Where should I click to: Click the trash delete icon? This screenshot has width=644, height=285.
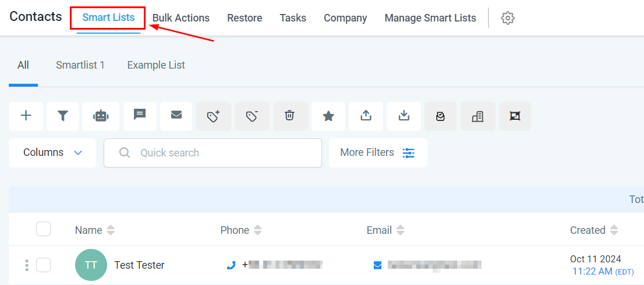tap(289, 116)
